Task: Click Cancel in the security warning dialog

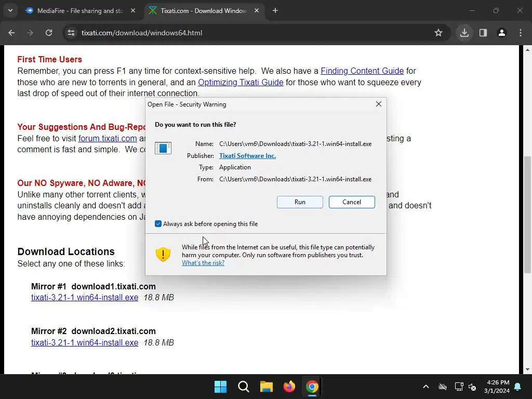Action: click(x=352, y=202)
